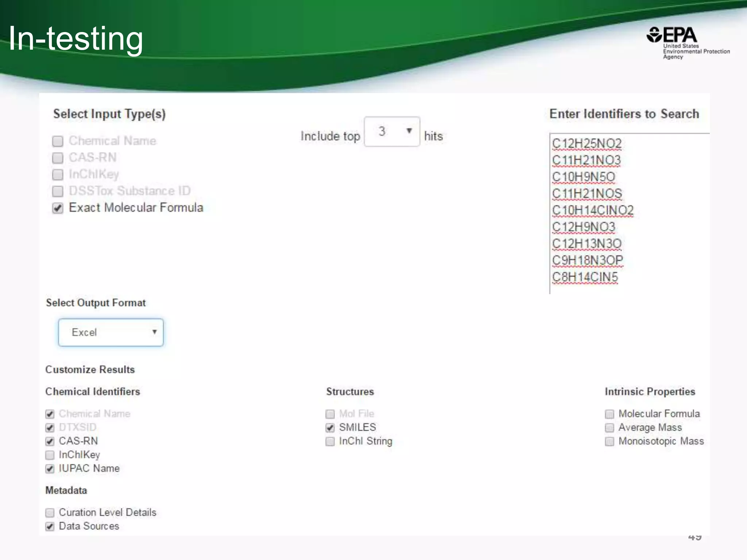
Task: Check Molecular Formula under Intrinsic Properties
Action: [x=609, y=414]
